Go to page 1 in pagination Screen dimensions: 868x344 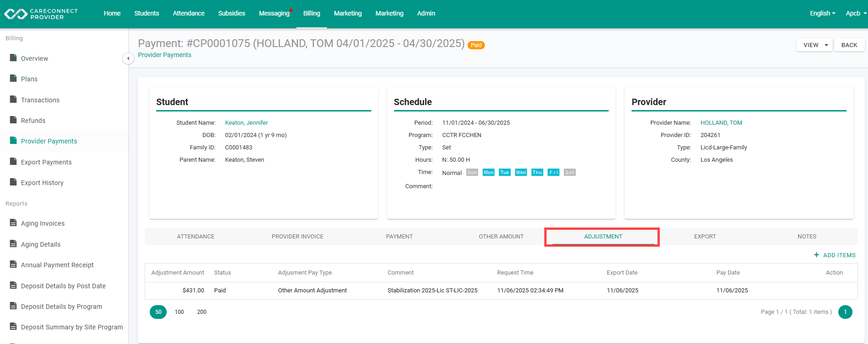pos(845,312)
